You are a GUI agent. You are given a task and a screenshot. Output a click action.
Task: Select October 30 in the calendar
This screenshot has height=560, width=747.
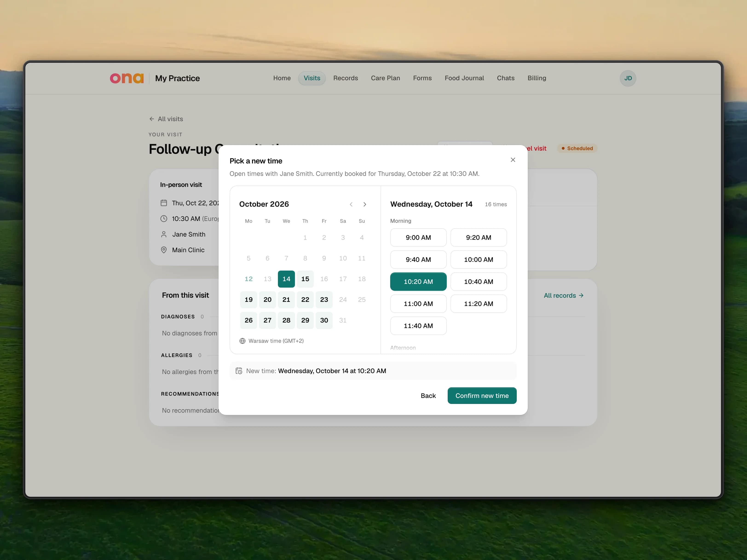[x=324, y=320]
